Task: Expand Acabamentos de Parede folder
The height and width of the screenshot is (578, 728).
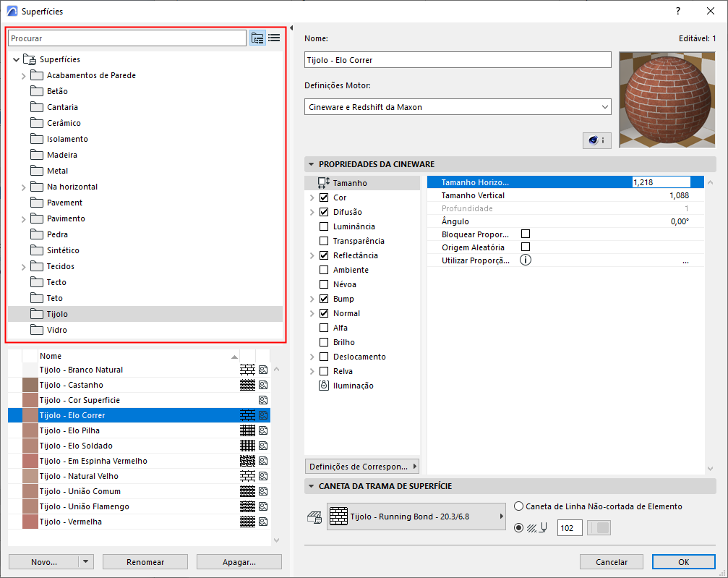Action: point(23,76)
